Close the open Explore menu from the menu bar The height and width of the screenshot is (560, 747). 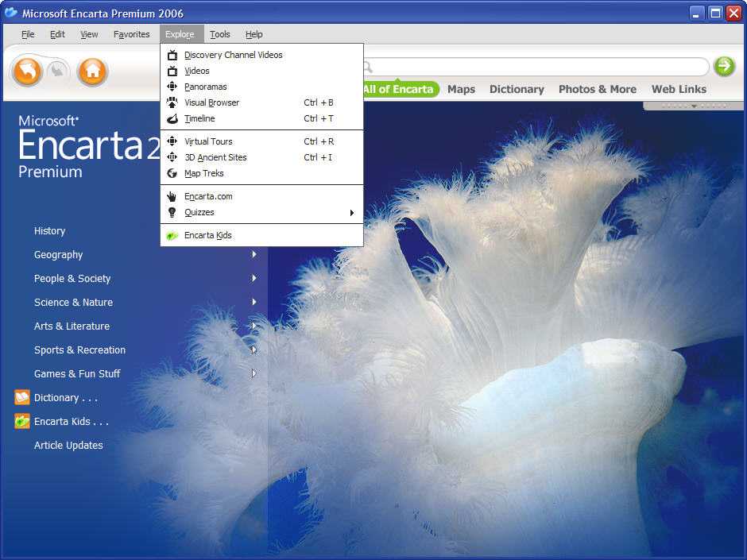(x=180, y=34)
